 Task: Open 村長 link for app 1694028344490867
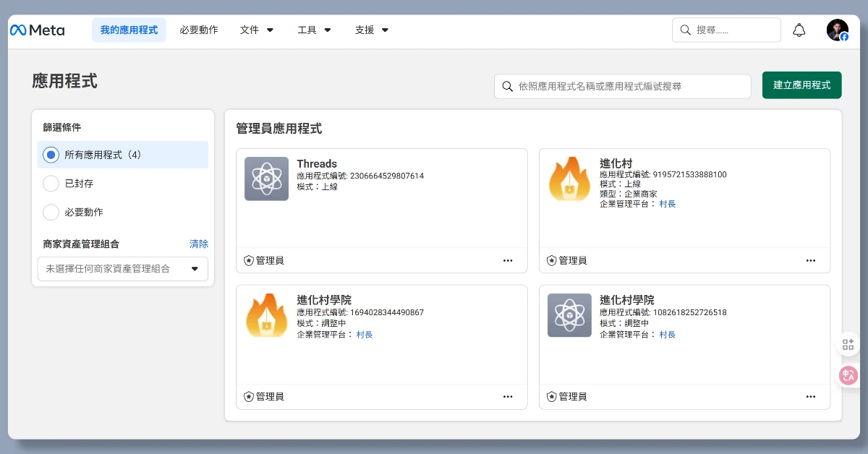click(365, 335)
